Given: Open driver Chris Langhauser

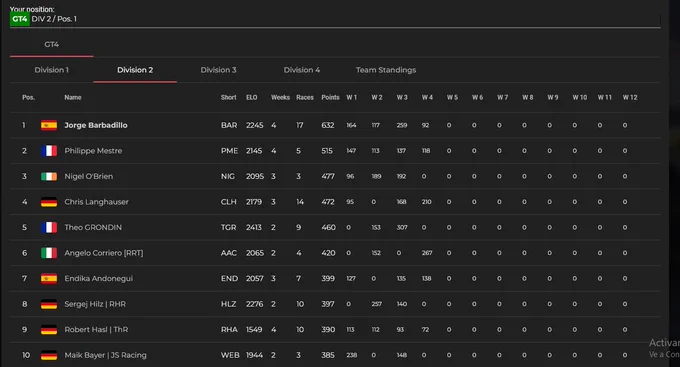Looking at the screenshot, I should (x=96, y=202).
